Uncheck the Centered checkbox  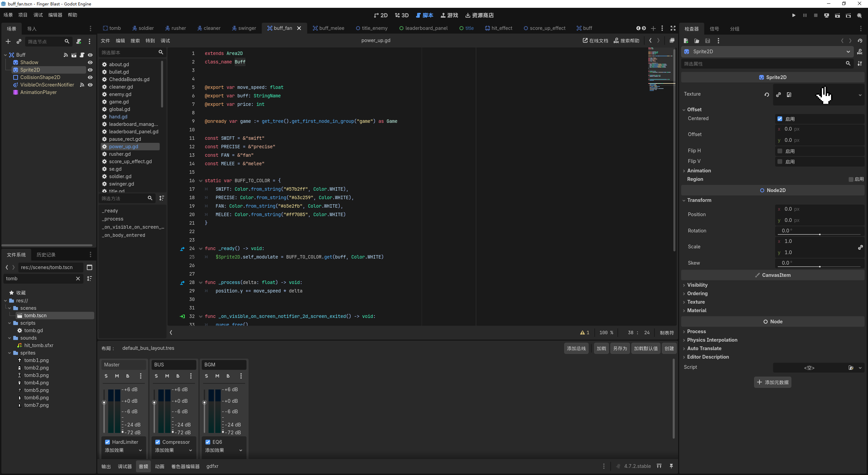tap(780, 119)
